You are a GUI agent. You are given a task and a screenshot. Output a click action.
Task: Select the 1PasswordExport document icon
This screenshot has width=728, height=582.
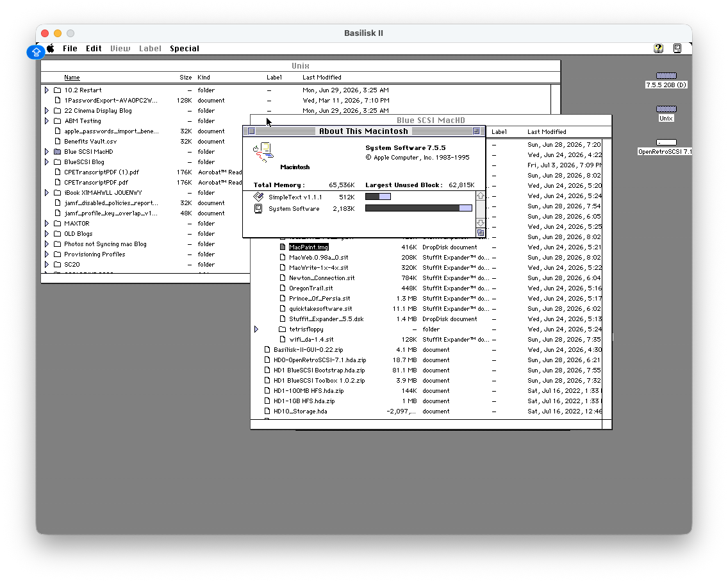58,101
